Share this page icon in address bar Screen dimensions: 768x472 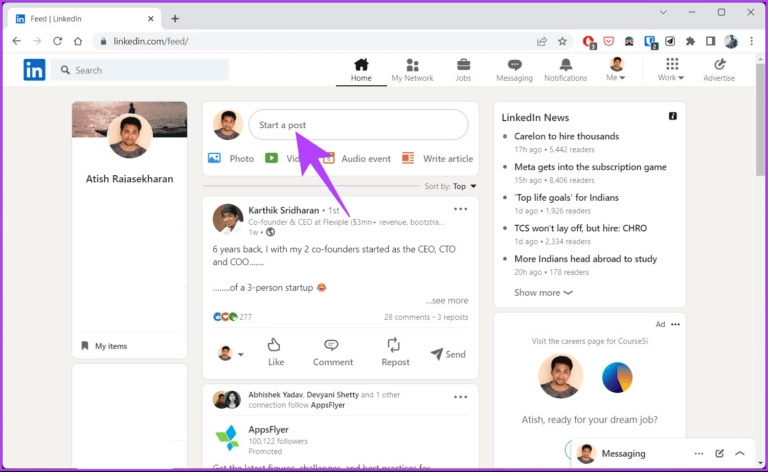tap(542, 41)
